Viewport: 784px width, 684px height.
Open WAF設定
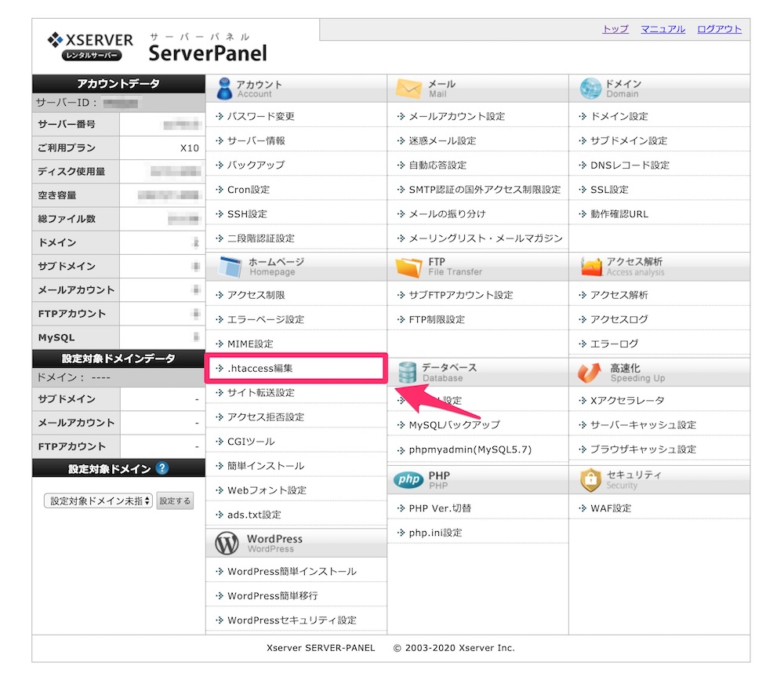point(611,508)
